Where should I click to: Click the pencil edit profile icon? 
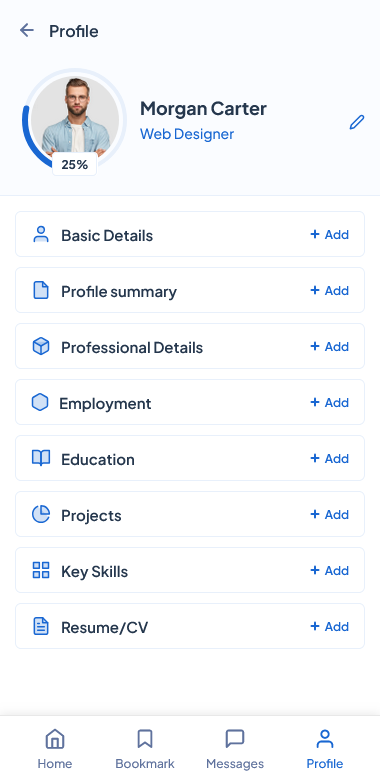[357, 122]
